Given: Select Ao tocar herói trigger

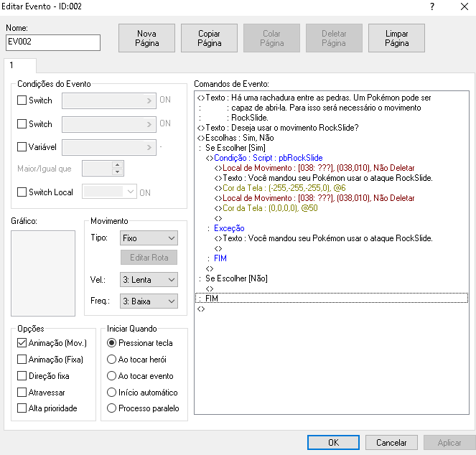Looking at the screenshot, I should [112, 360].
